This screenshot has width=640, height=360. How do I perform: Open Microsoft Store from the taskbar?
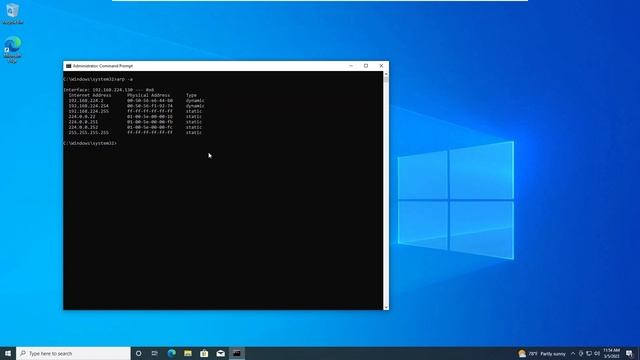pyautogui.click(x=204, y=353)
